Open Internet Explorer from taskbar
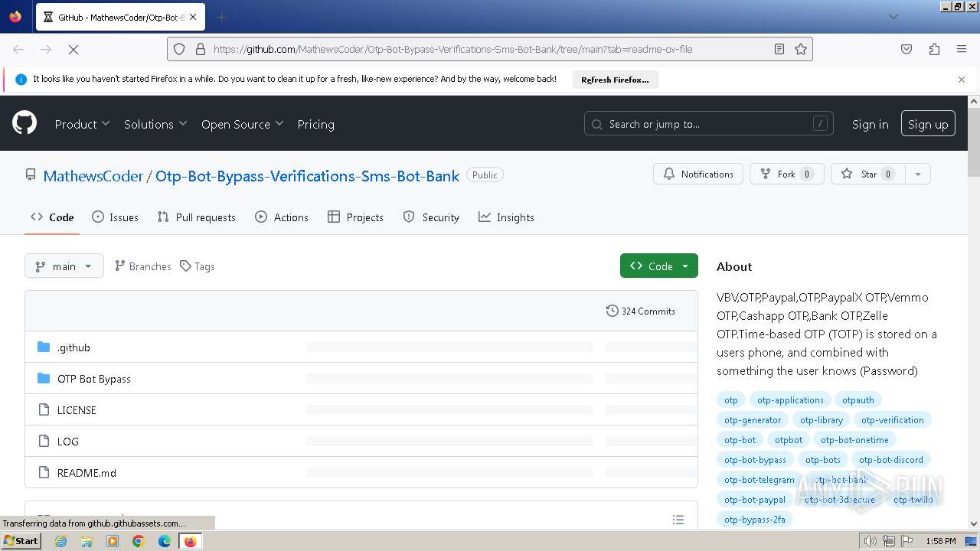This screenshot has width=980, height=551. coord(61,541)
